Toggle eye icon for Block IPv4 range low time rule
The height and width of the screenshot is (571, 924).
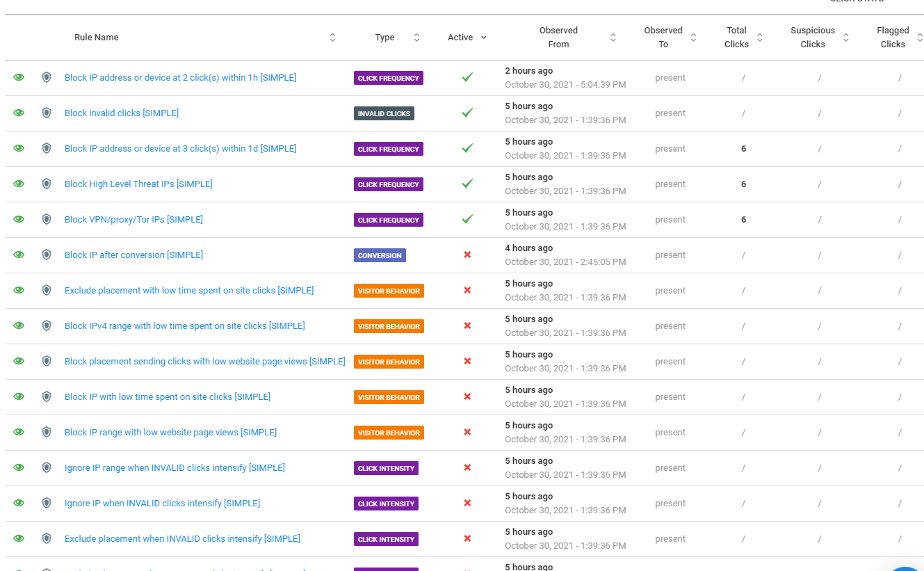[x=19, y=325]
